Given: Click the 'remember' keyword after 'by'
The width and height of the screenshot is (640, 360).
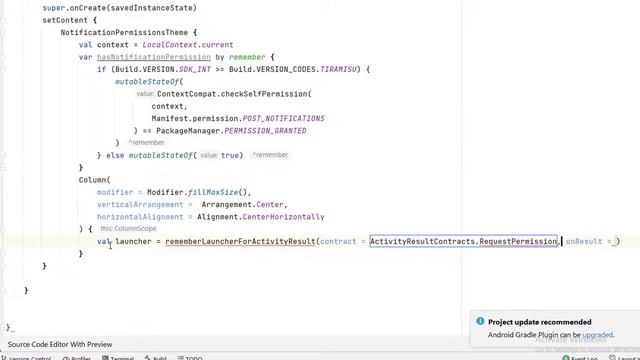Looking at the screenshot, I should point(247,57).
